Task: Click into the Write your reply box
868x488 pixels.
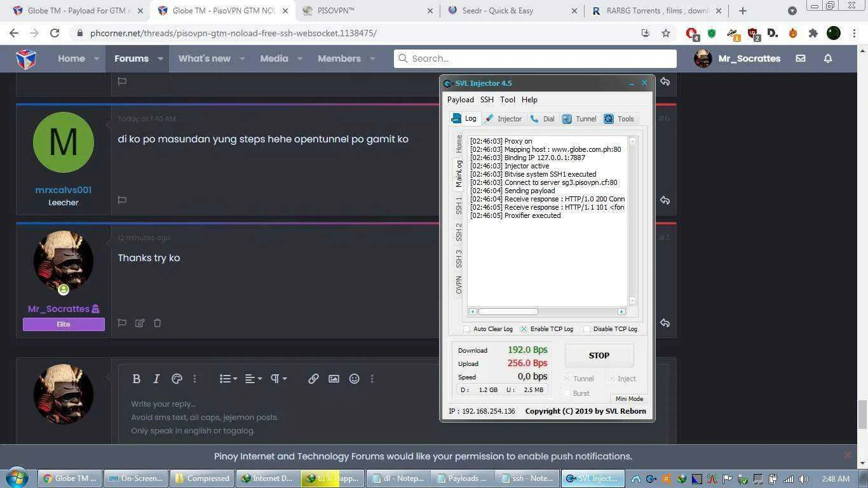Action: click(x=394, y=417)
